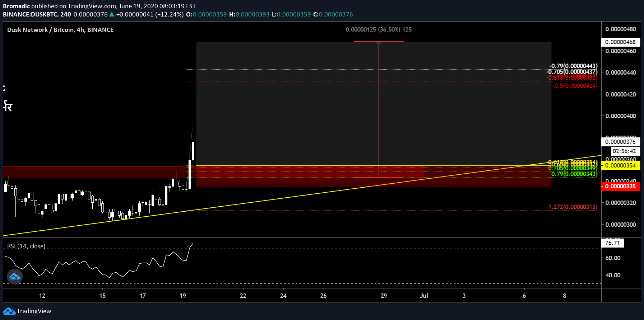This screenshot has width=644, height=320.
Task: Click date 24 on the time axis
Action: [x=283, y=296]
